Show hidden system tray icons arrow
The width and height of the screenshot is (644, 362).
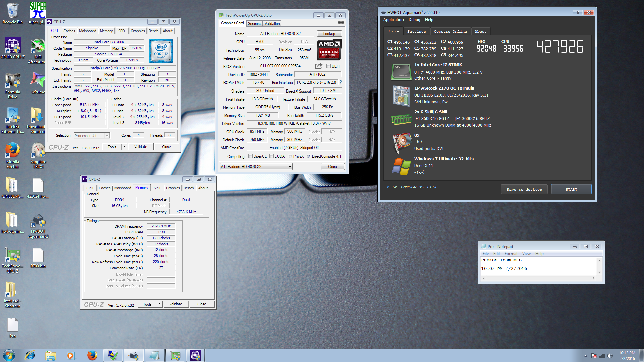point(586,356)
